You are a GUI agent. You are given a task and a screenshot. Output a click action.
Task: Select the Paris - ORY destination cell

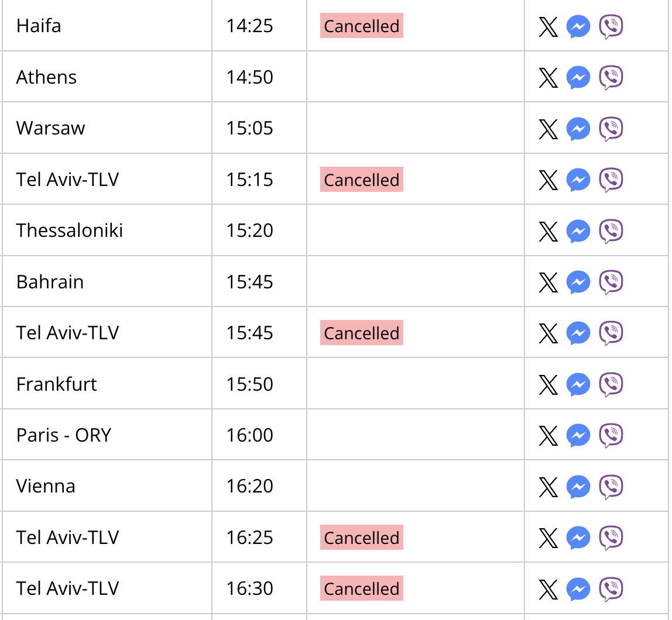tap(107, 435)
